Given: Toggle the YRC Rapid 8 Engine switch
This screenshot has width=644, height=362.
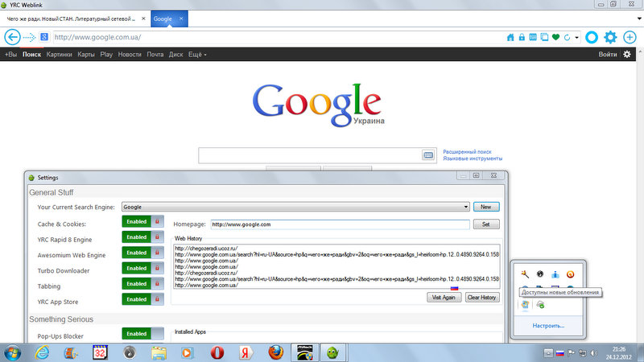Looking at the screenshot, I should click(x=142, y=237).
